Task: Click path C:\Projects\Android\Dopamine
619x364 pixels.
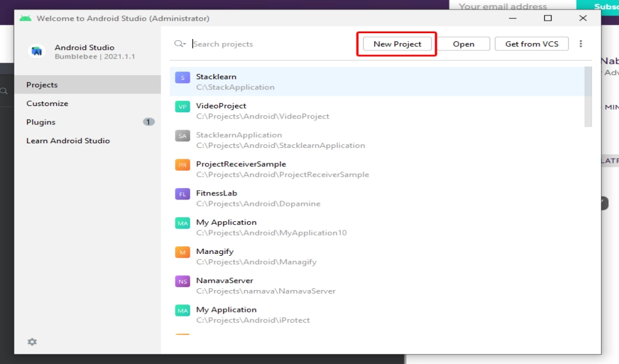Action: coord(258,203)
